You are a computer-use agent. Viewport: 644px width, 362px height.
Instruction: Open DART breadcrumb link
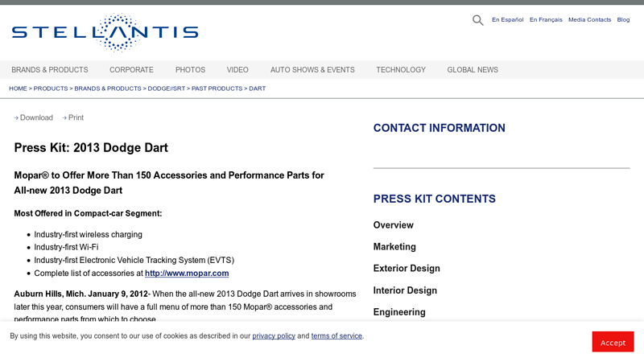tap(257, 88)
